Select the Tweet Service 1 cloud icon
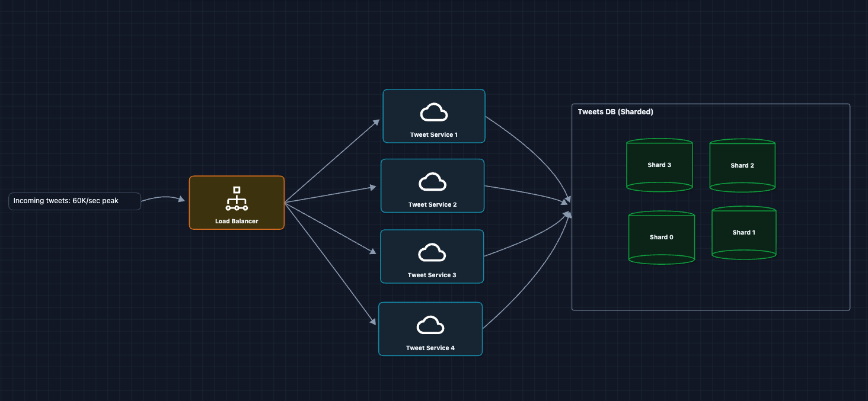 tap(433, 112)
